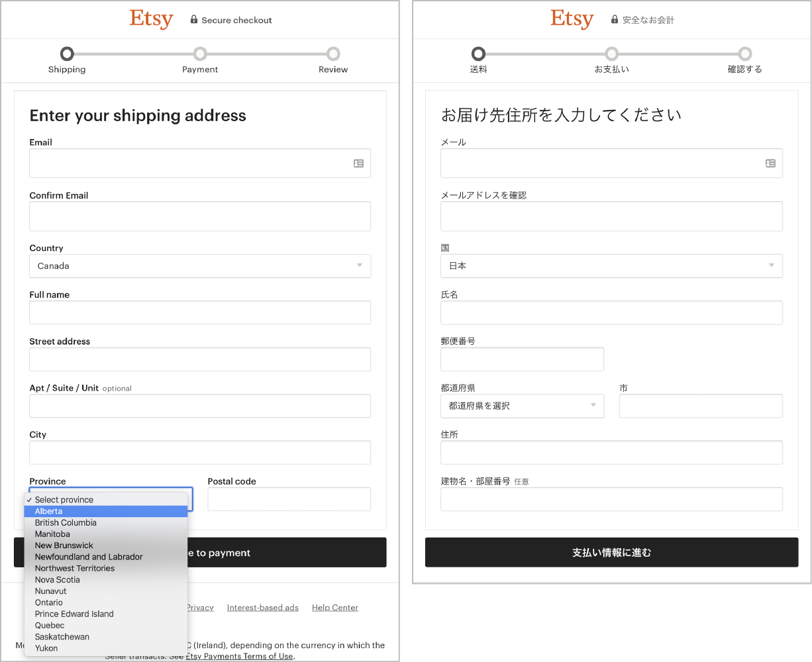
Task: Open the Country dropdown showing Canada
Action: [x=200, y=265]
